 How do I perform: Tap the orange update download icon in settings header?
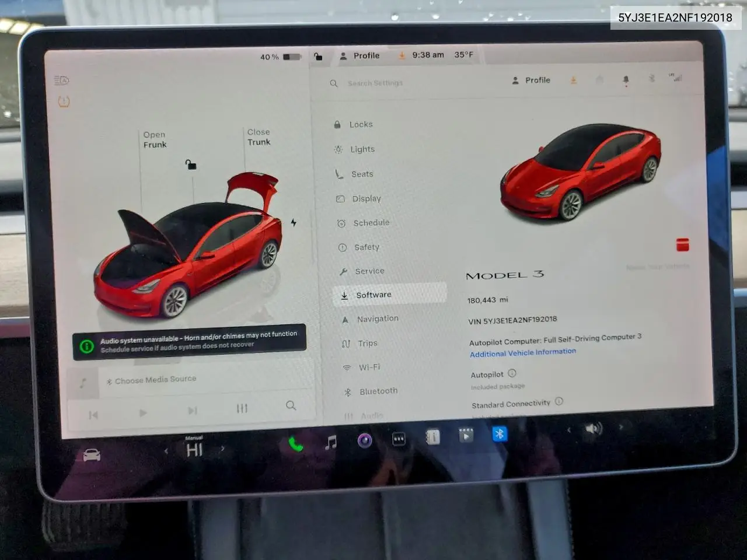click(x=574, y=80)
